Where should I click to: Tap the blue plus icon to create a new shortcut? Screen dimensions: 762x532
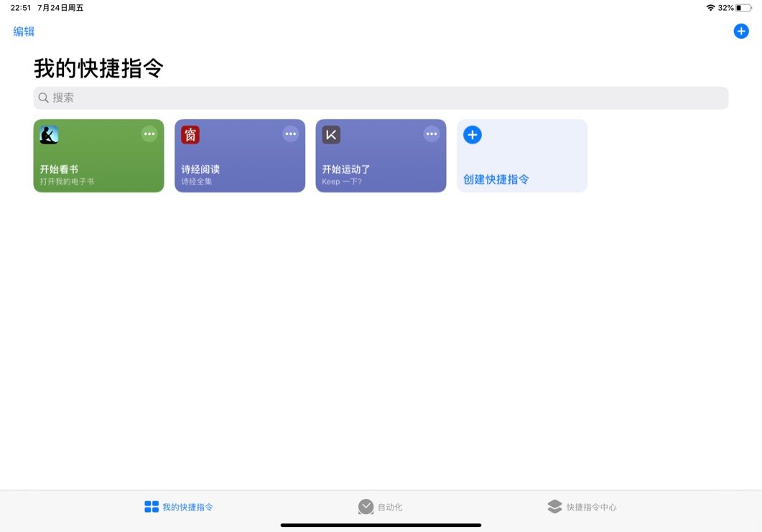(740, 31)
